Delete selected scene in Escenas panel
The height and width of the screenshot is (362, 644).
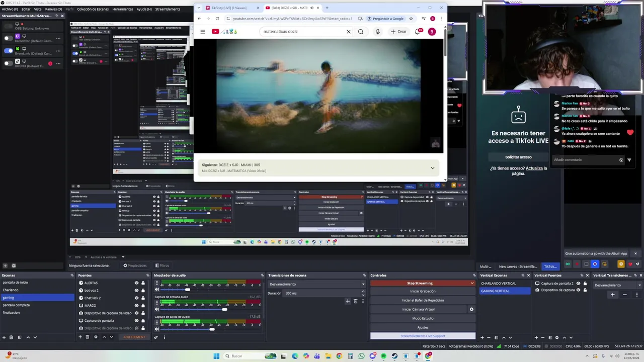point(12,337)
